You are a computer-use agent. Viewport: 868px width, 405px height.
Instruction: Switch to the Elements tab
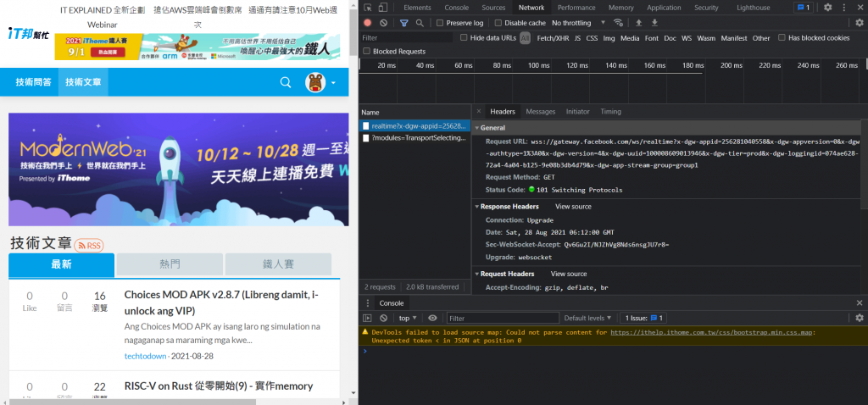417,7
